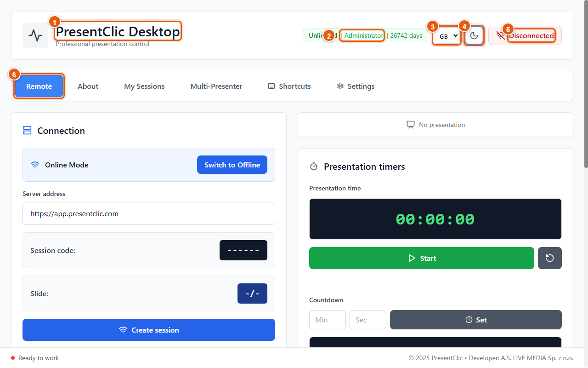
Task: Click the PresentClic pulse logo icon
Action: 35,35
